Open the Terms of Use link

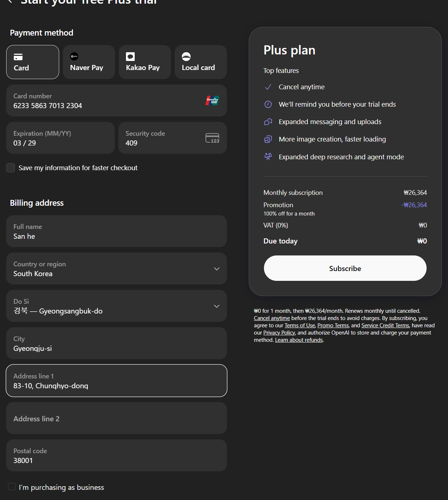point(300,325)
